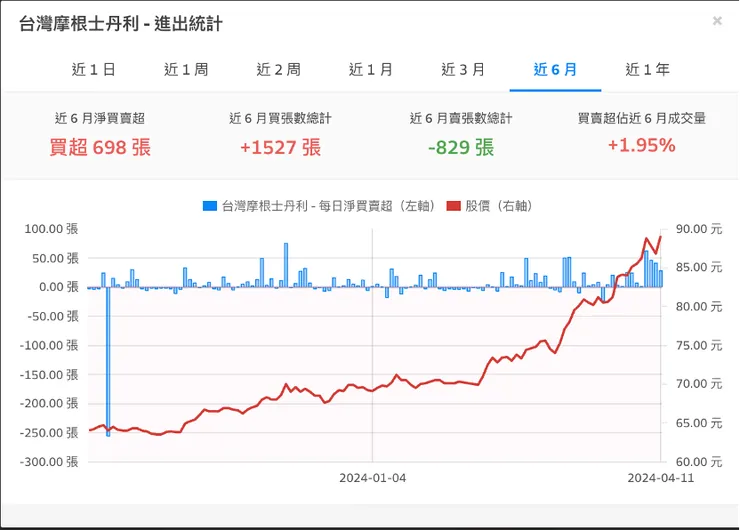Click the -100.00 張 left axis label
The width and height of the screenshot is (740, 530).
pos(49,345)
